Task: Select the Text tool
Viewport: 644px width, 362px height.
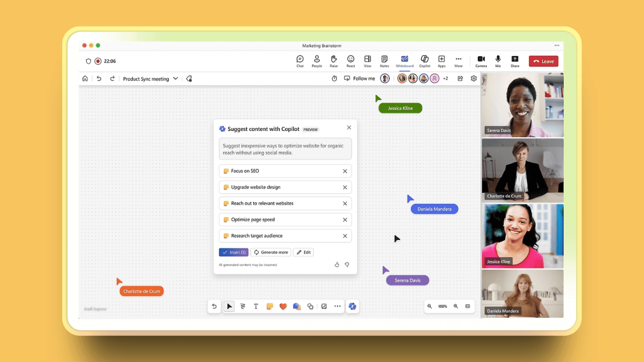Action: (x=256, y=306)
